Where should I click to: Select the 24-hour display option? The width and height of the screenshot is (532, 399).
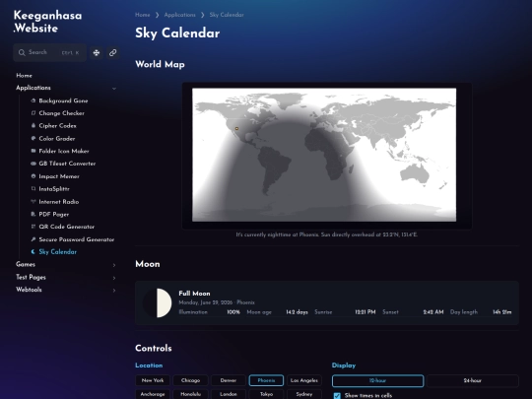pos(473,380)
